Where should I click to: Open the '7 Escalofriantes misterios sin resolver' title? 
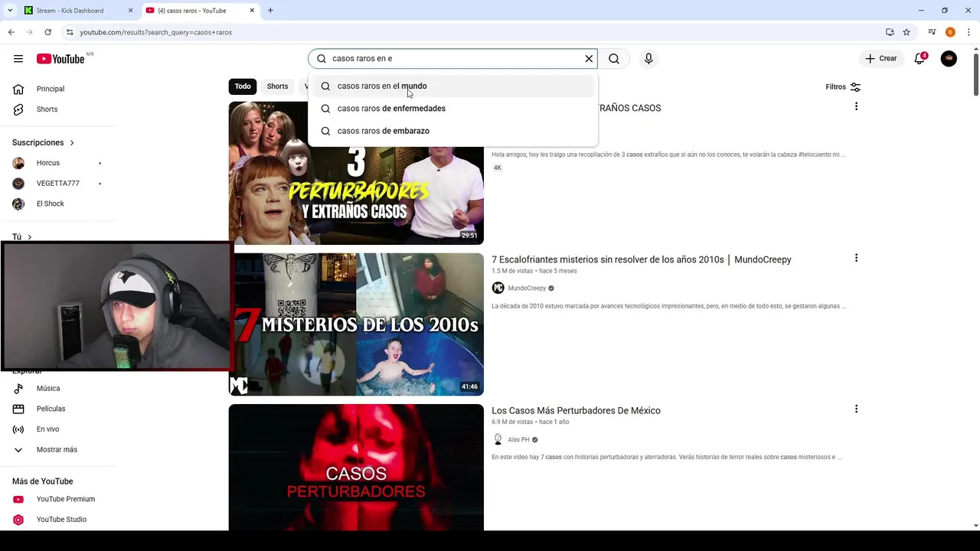642,259
